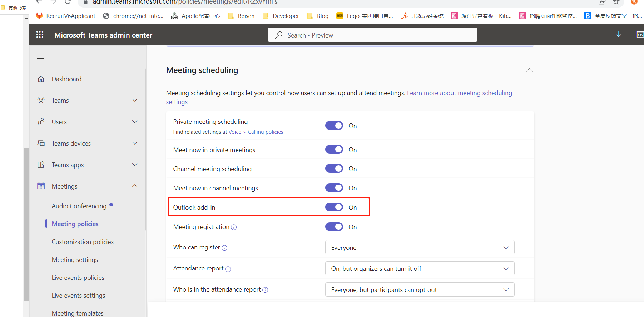Image resolution: width=644 pixels, height=317 pixels.
Task: Click the Meetings calendar icon
Action: click(41, 186)
